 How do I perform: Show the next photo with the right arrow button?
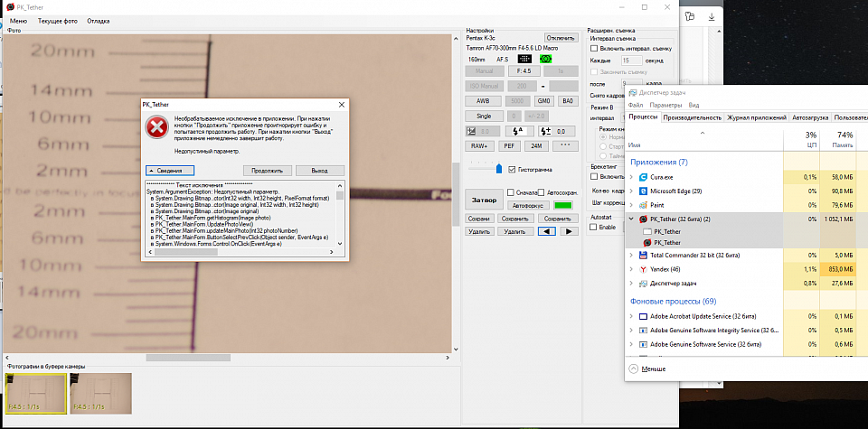coord(569,231)
